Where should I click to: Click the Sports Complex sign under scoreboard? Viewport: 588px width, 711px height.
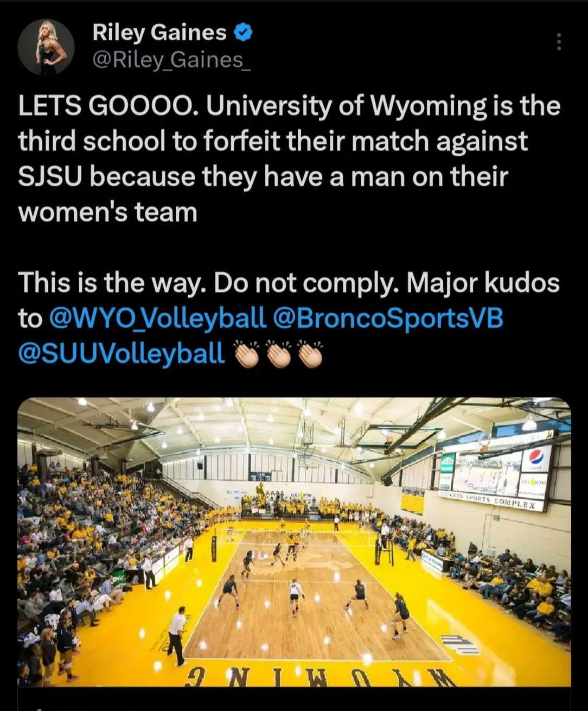coord(492,501)
